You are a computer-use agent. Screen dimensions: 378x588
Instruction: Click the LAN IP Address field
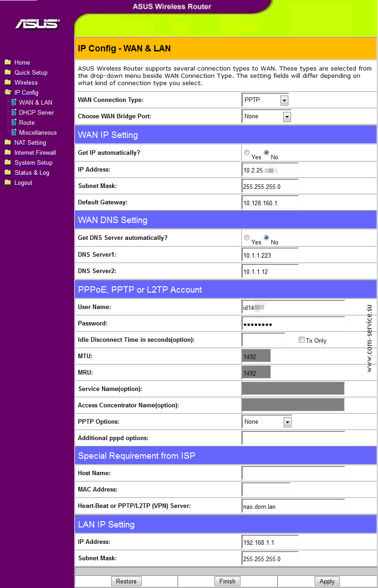click(x=271, y=542)
